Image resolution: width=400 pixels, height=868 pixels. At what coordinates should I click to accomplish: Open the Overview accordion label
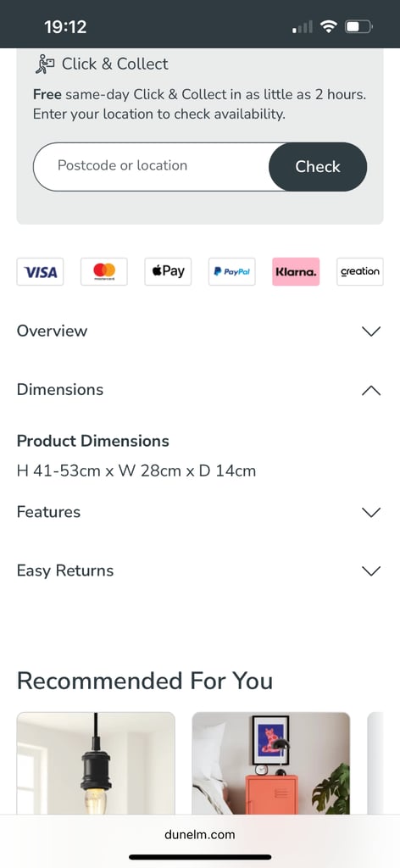click(x=52, y=331)
